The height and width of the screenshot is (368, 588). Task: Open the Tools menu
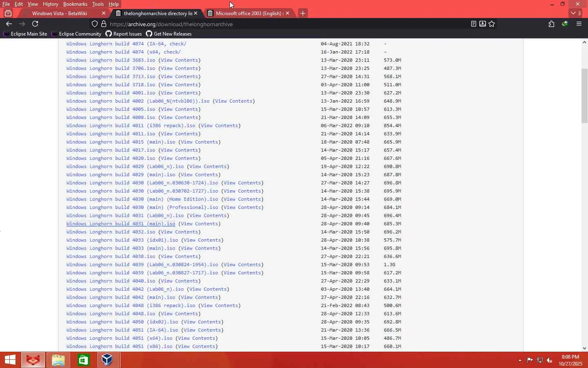98,4
